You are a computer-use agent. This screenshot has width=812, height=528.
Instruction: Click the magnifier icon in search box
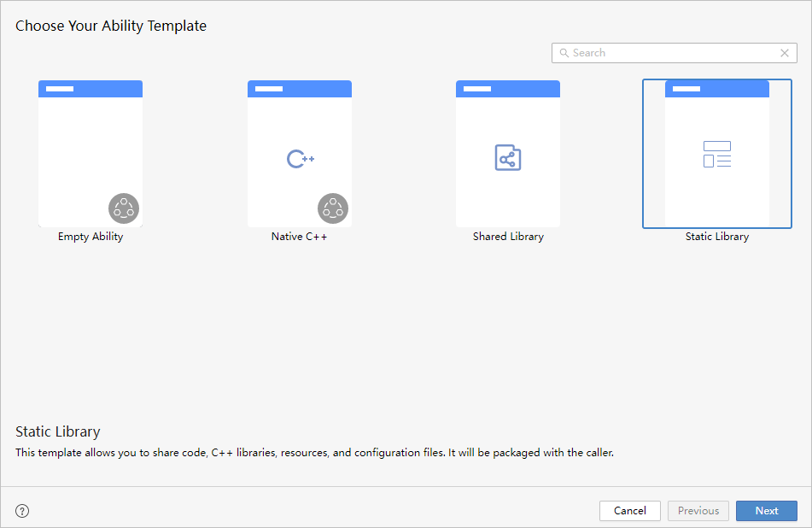pos(564,53)
